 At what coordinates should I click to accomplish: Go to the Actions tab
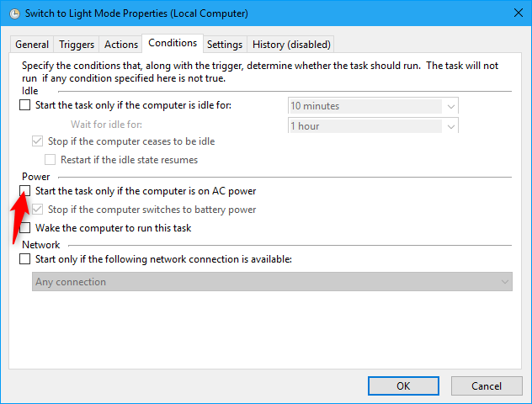[121, 44]
